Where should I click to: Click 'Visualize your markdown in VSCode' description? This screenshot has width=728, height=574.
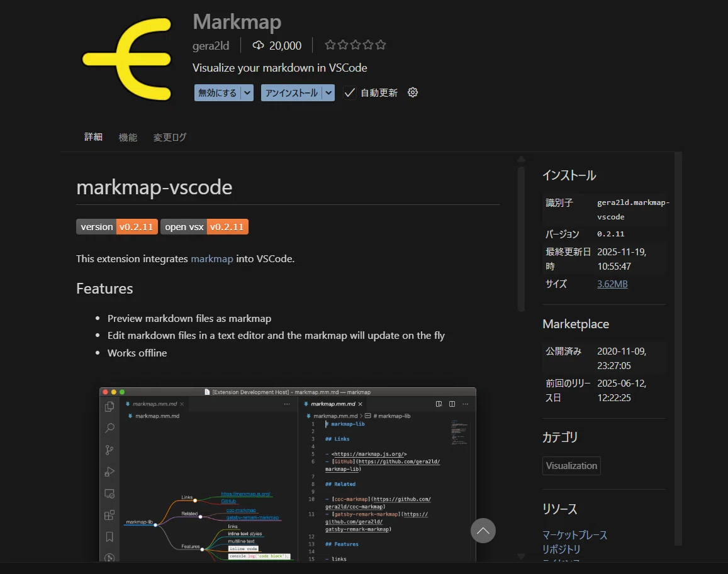pos(279,68)
